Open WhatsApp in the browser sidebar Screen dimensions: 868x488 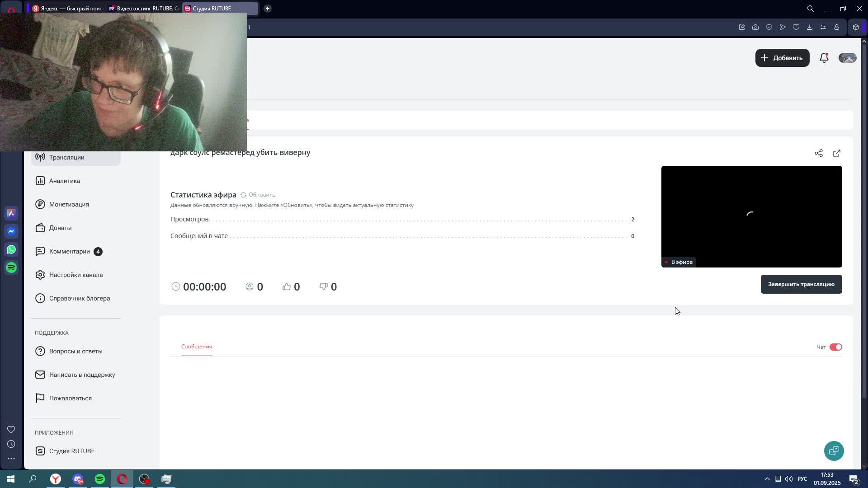(x=11, y=249)
